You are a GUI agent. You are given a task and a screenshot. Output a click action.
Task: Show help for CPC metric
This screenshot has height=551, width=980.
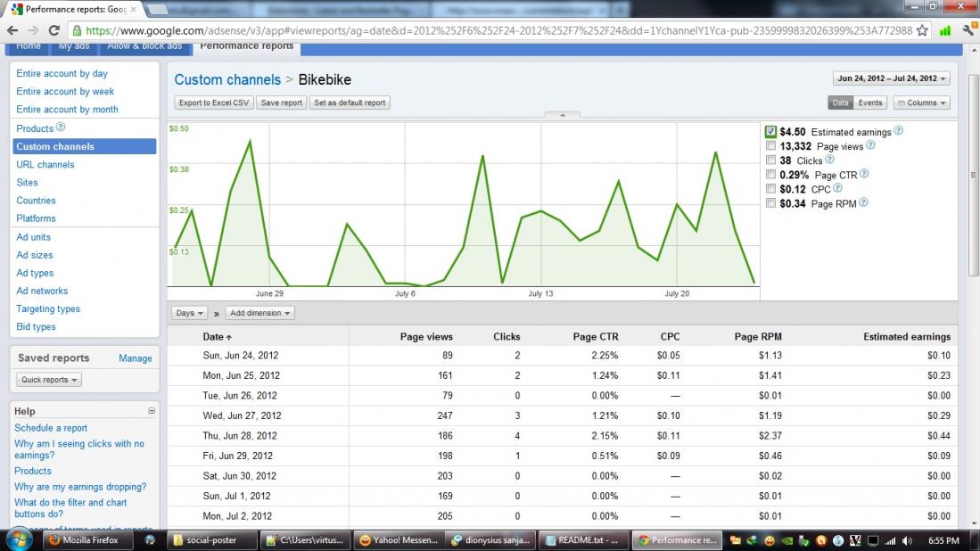[837, 188]
